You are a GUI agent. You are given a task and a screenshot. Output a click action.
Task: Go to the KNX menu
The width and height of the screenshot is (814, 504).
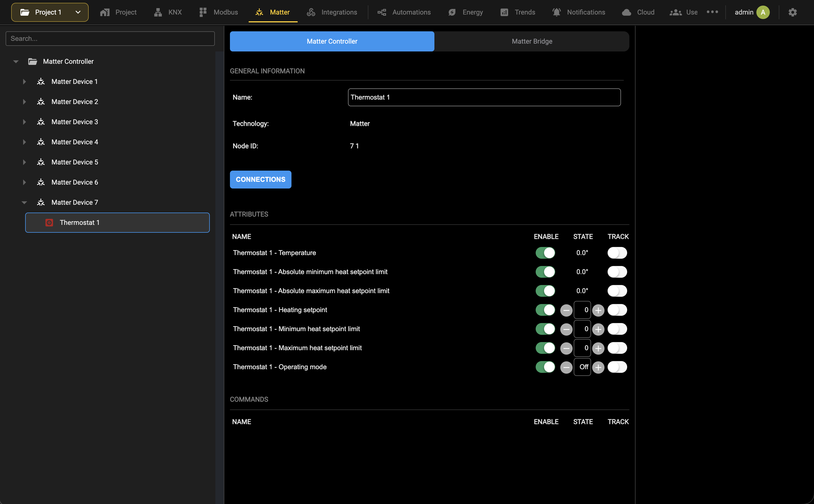(168, 12)
